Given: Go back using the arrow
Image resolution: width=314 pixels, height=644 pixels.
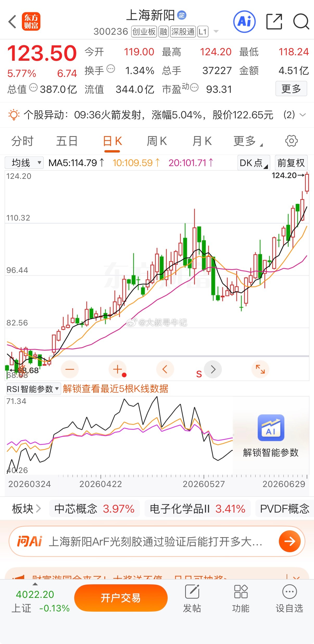Looking at the screenshot, I should pyautogui.click(x=12, y=22).
